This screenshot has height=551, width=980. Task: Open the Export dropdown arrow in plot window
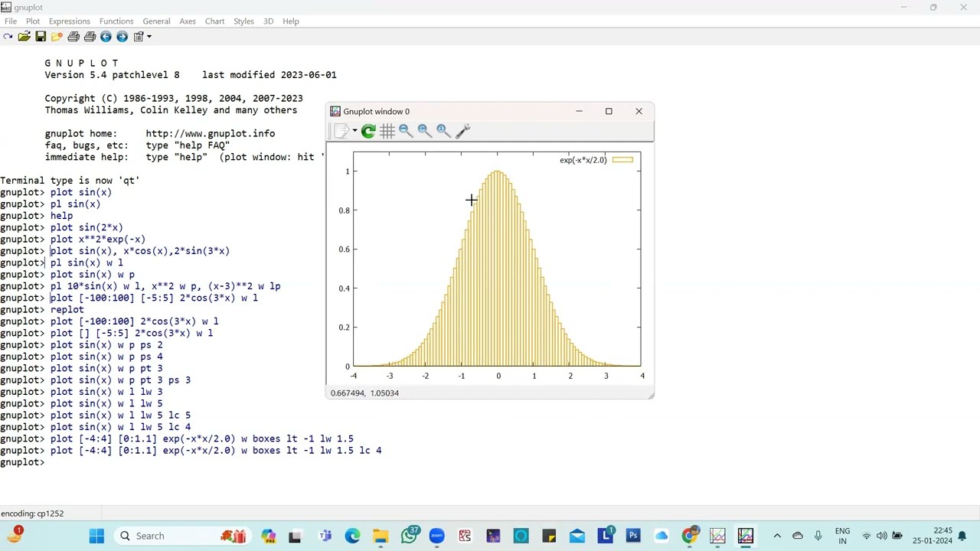tap(354, 132)
